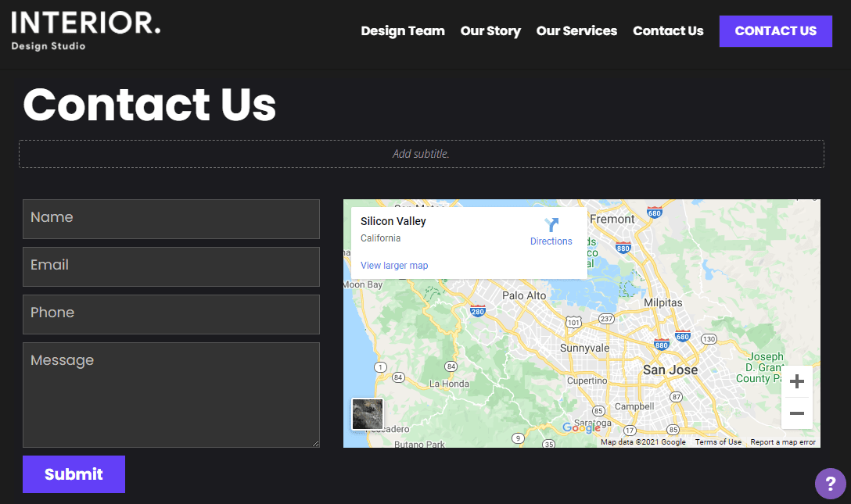The width and height of the screenshot is (851, 504).
Task: Click Add subtitle placeholder area
Action: (421, 154)
